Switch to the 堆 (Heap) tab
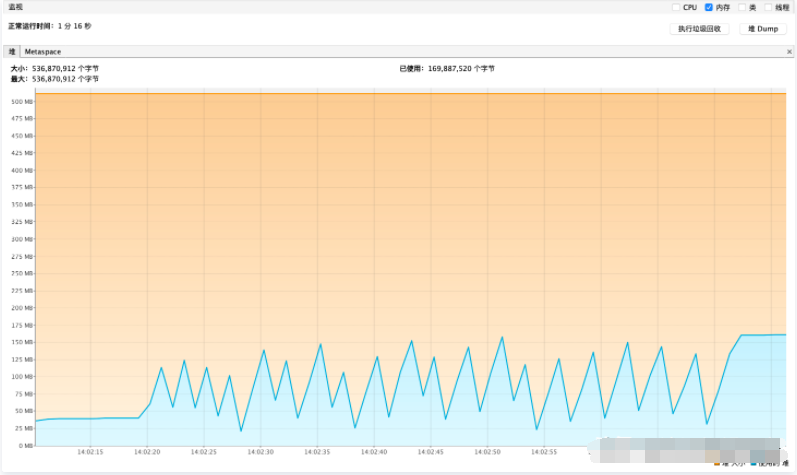 [x=12, y=51]
